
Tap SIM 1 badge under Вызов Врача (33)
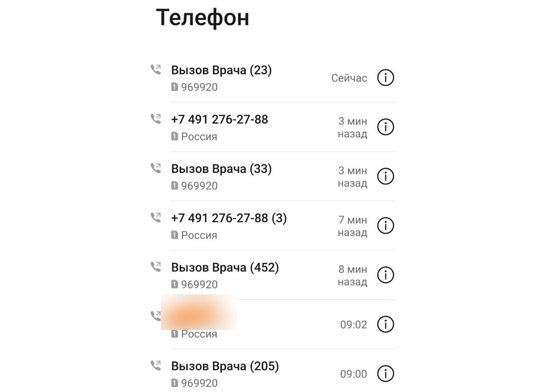(x=174, y=186)
